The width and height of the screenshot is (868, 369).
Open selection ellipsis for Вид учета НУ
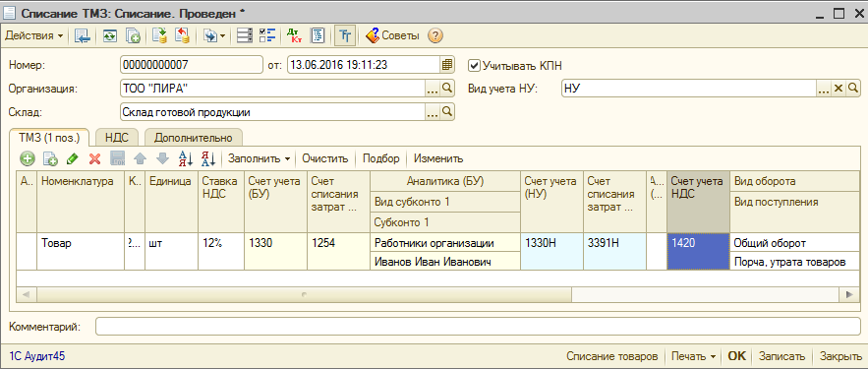coord(825,89)
